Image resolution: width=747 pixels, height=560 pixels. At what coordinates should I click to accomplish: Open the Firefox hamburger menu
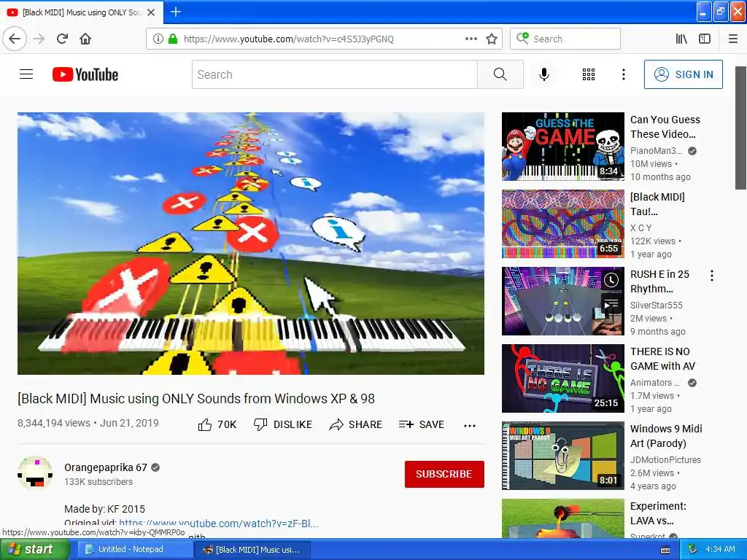click(733, 39)
